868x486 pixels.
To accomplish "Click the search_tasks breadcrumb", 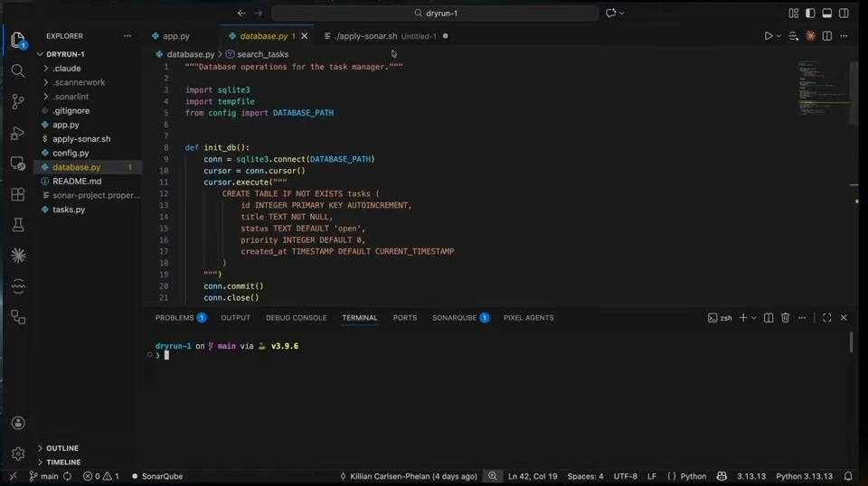I will click(x=262, y=54).
